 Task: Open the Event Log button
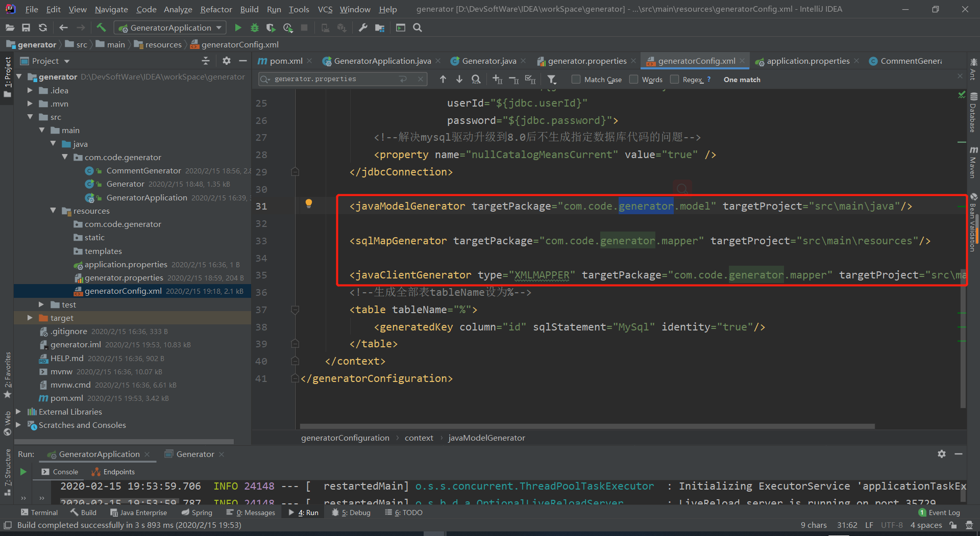click(939, 513)
